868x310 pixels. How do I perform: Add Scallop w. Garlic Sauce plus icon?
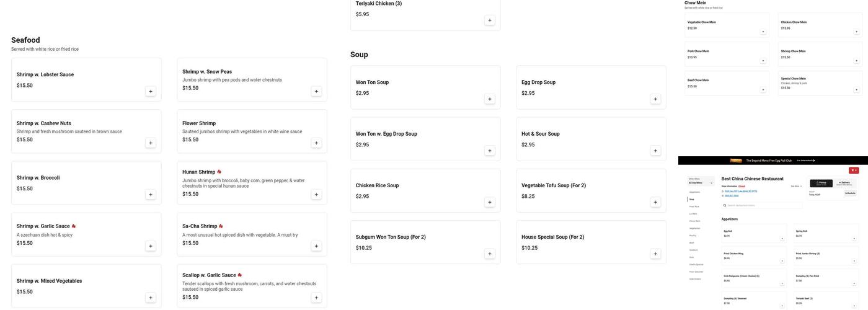pyautogui.click(x=316, y=298)
